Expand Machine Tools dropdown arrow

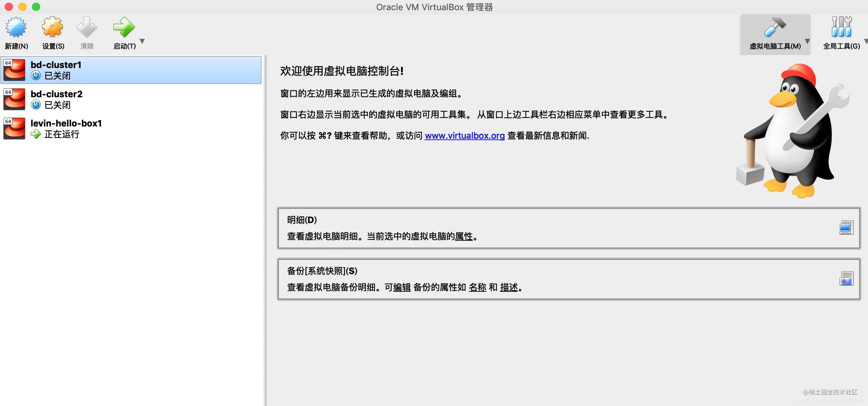(807, 41)
